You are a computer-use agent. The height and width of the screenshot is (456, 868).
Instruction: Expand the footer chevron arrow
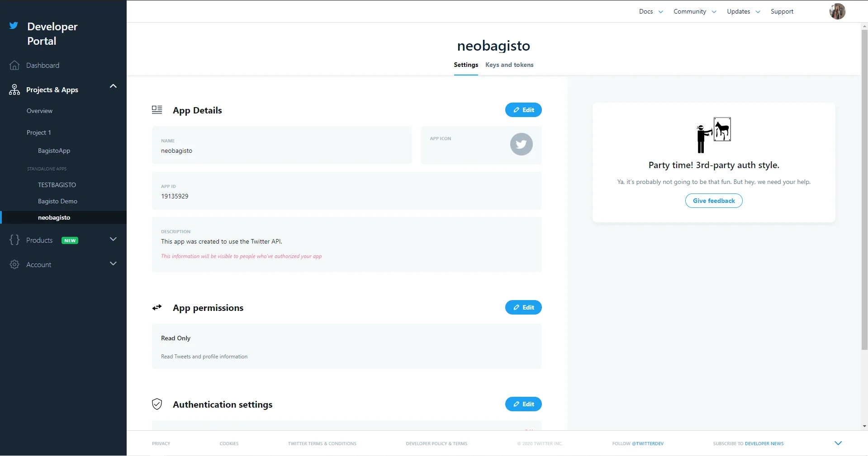(x=838, y=443)
